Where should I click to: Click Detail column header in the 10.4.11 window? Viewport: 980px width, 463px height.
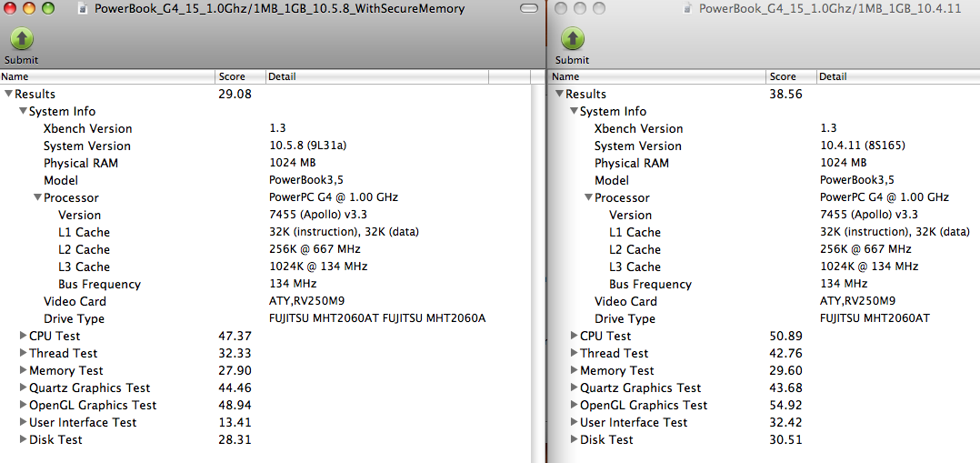898,77
